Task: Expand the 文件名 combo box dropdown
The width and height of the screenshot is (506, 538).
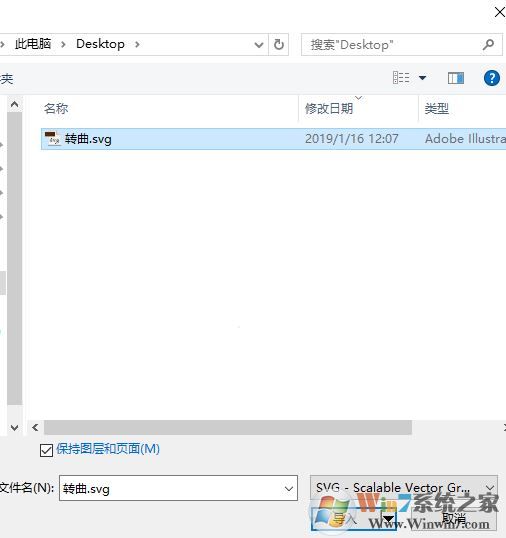Action: [289, 488]
